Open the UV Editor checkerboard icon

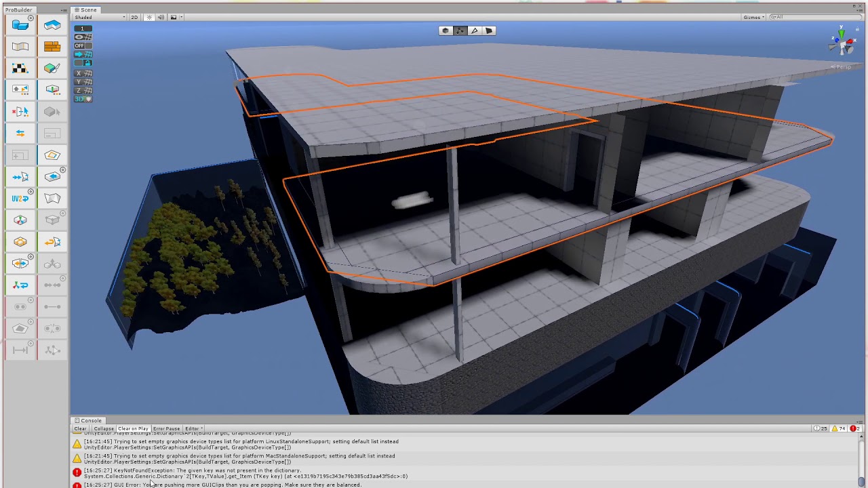pyautogui.click(x=20, y=68)
